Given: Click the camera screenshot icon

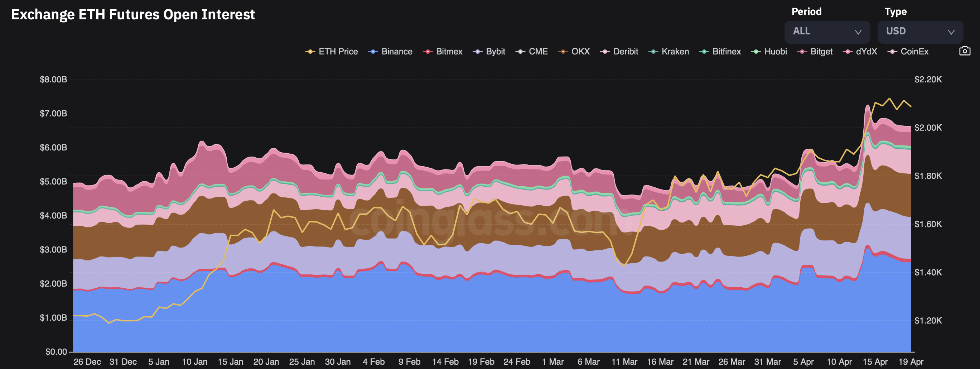Looking at the screenshot, I should tap(964, 51).
